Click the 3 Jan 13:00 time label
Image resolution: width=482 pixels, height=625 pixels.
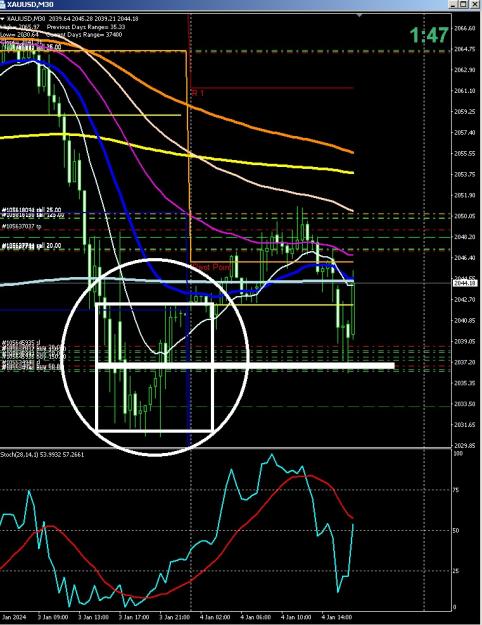(93, 617)
